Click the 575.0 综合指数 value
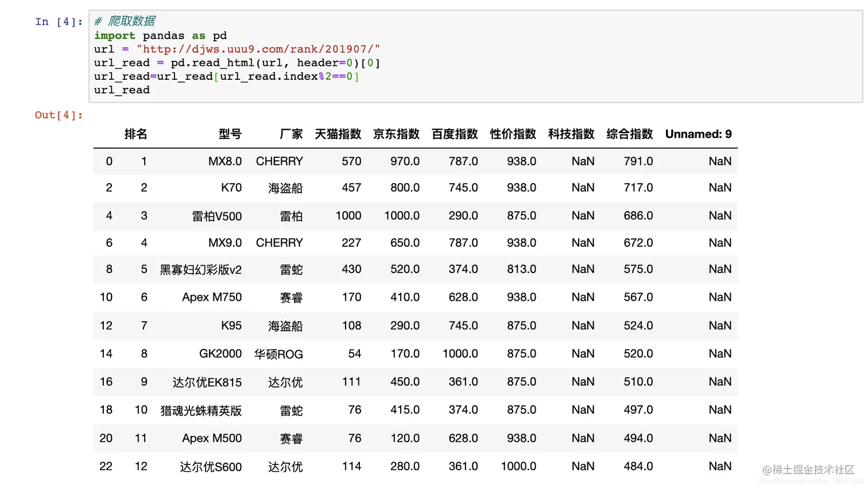Image resolution: width=868 pixels, height=489 pixels. coord(638,269)
